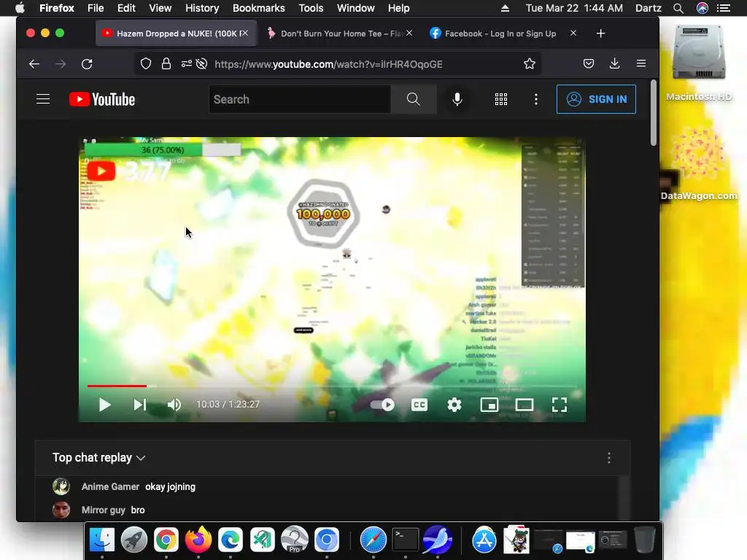Focus the YouTube Search field
Screen dimensions: 747x560
tap(300, 99)
